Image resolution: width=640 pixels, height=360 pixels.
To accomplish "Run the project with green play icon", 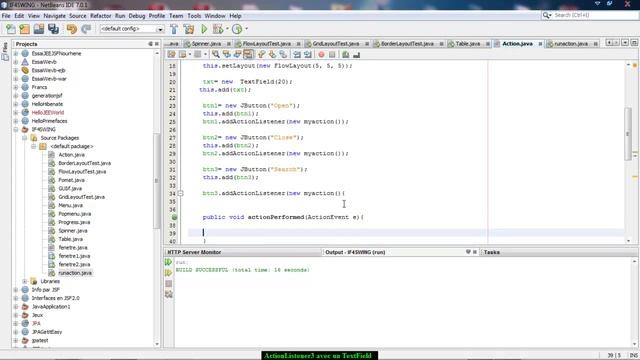I will coord(204,29).
